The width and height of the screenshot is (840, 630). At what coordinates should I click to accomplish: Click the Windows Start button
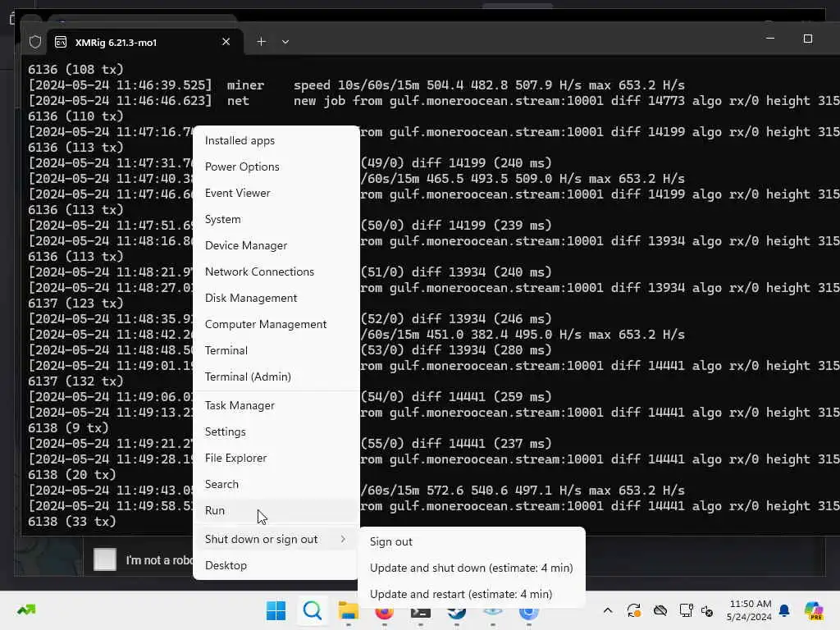click(276, 610)
